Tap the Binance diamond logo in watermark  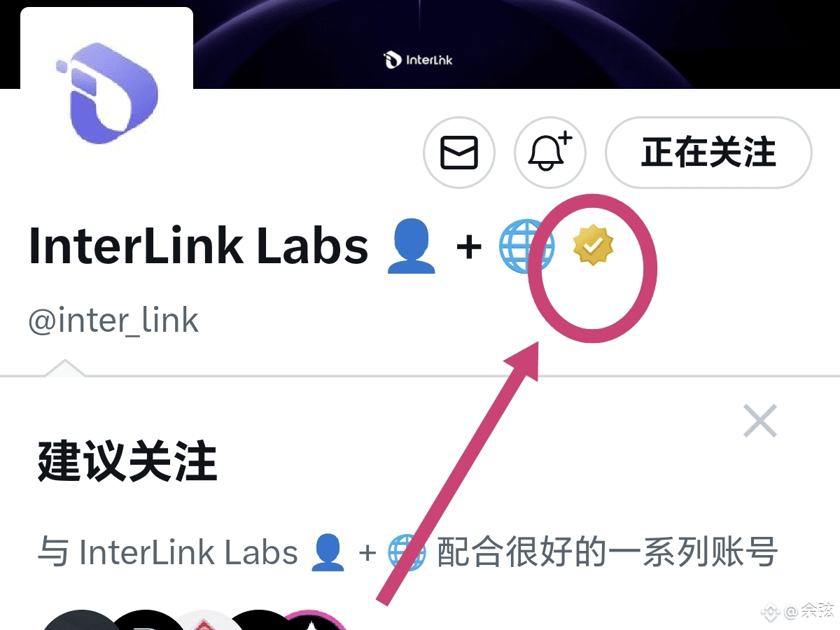click(x=771, y=612)
